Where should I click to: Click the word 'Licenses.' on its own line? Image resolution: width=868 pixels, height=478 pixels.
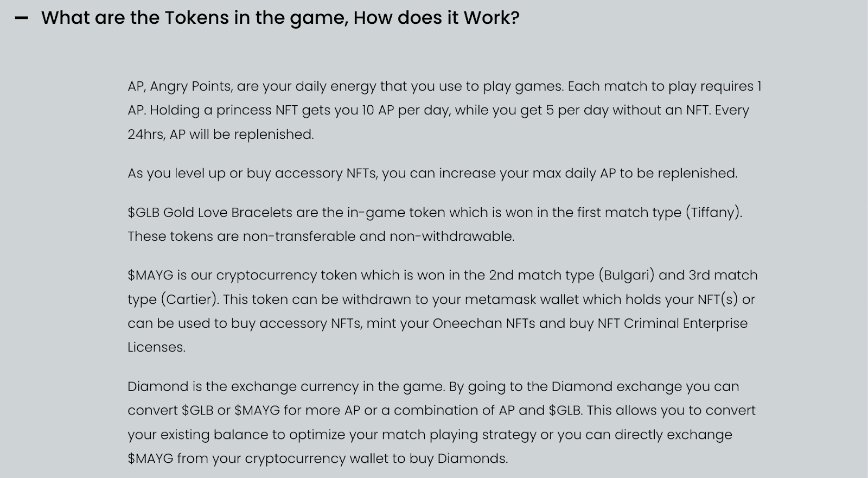pyautogui.click(x=156, y=347)
